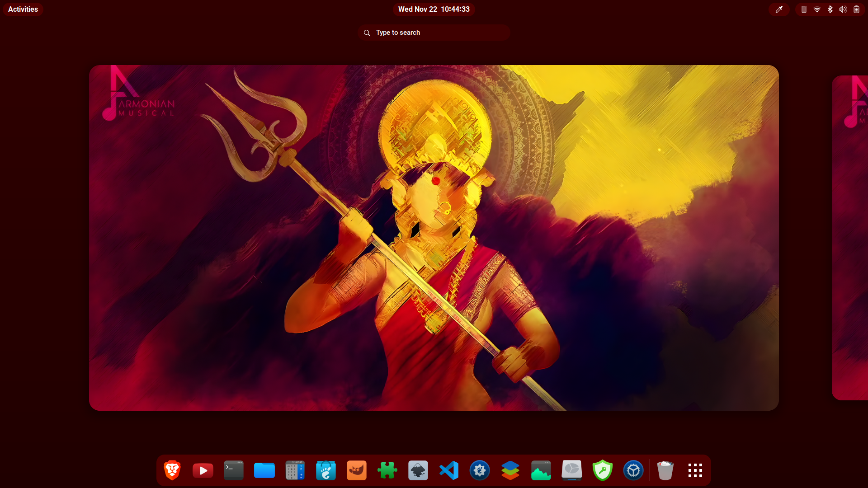Click the Wi-Fi indicator in top bar
The height and width of the screenshot is (488, 868).
pyautogui.click(x=817, y=9)
